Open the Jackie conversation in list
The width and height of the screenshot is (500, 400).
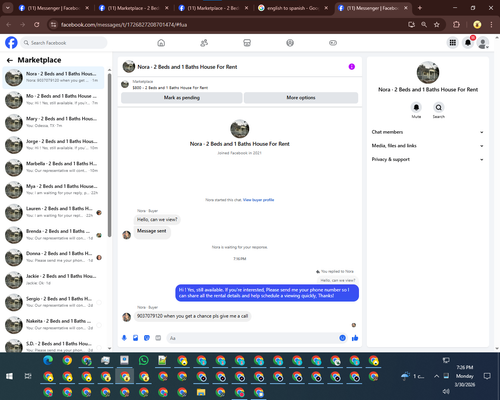(53, 280)
